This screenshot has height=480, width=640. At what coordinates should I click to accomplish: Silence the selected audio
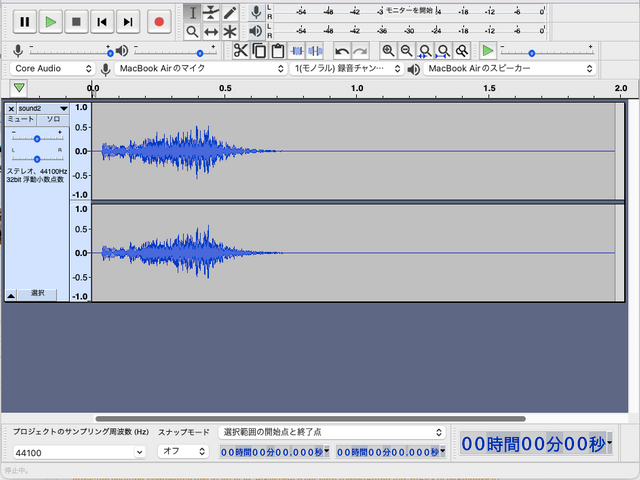click(x=315, y=51)
